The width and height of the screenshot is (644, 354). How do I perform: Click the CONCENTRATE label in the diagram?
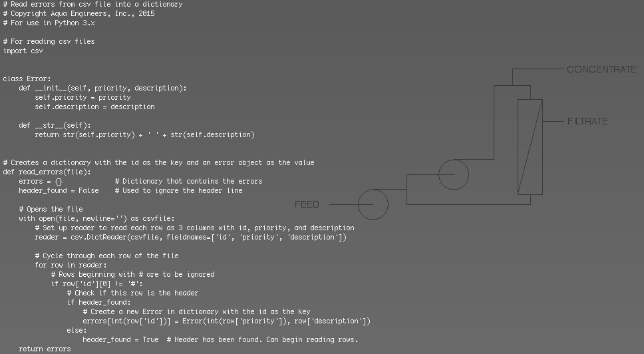(x=601, y=69)
